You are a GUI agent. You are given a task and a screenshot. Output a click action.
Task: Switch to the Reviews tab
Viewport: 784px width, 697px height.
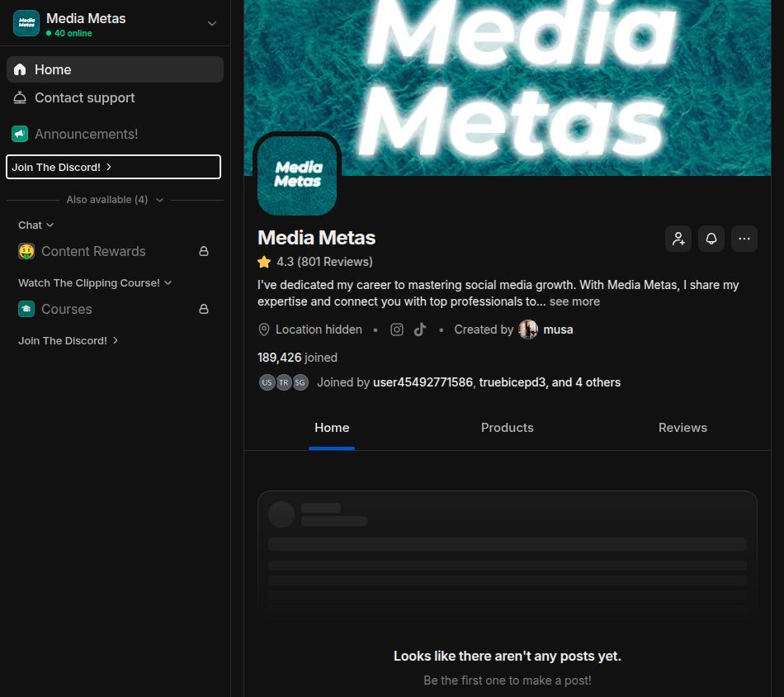click(x=682, y=428)
